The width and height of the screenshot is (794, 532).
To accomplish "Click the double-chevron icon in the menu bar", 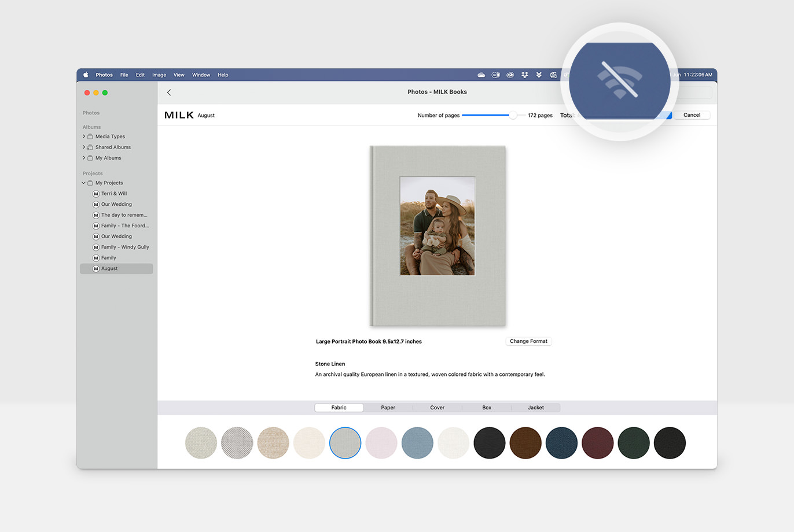I will [x=539, y=75].
